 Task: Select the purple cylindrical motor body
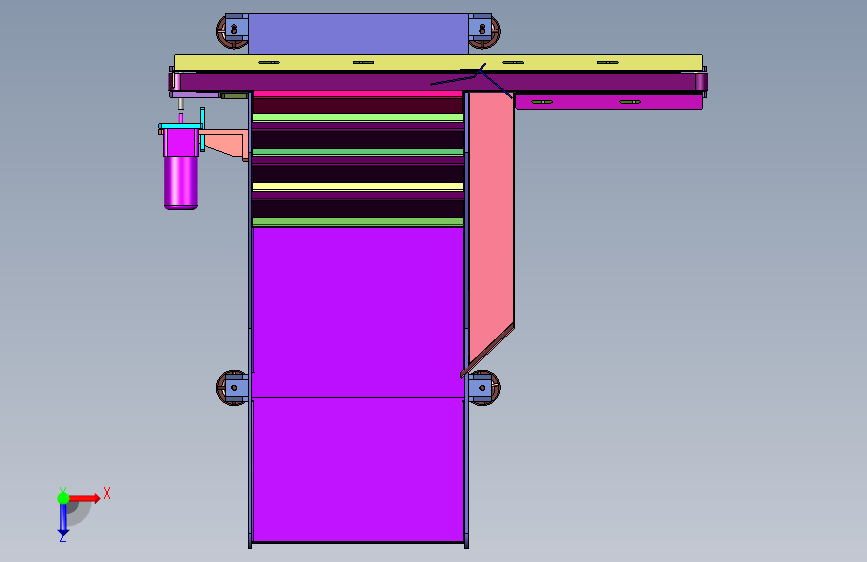point(181,182)
